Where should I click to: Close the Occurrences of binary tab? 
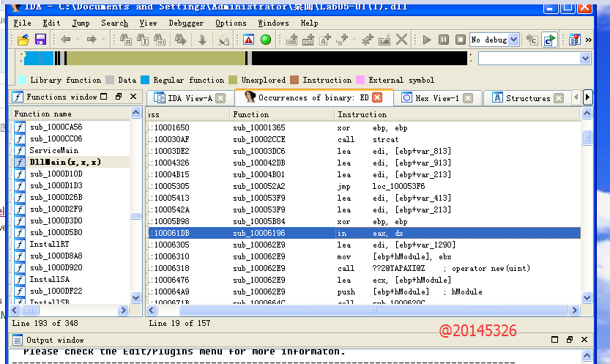click(377, 97)
